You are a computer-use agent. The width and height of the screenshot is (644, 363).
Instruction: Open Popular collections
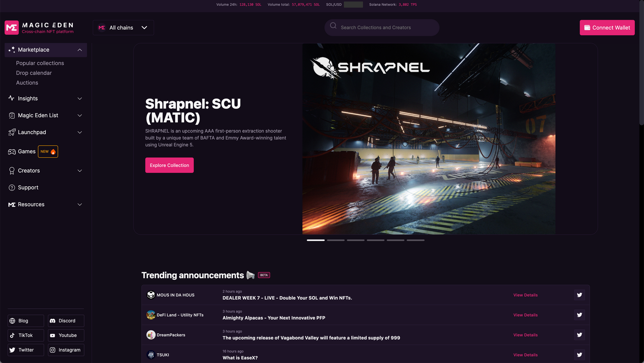coord(40,63)
